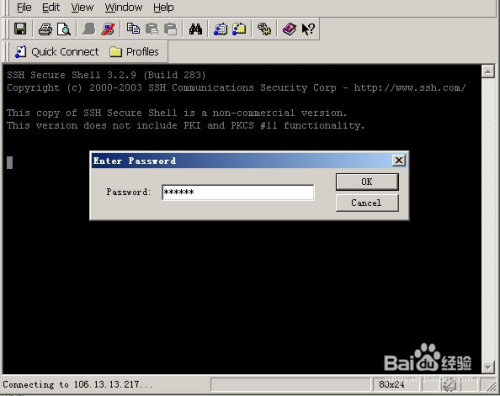The height and width of the screenshot is (396, 500).
Task: Click the "Connecting to 106.13.13.217..." status text
Action: (x=77, y=385)
